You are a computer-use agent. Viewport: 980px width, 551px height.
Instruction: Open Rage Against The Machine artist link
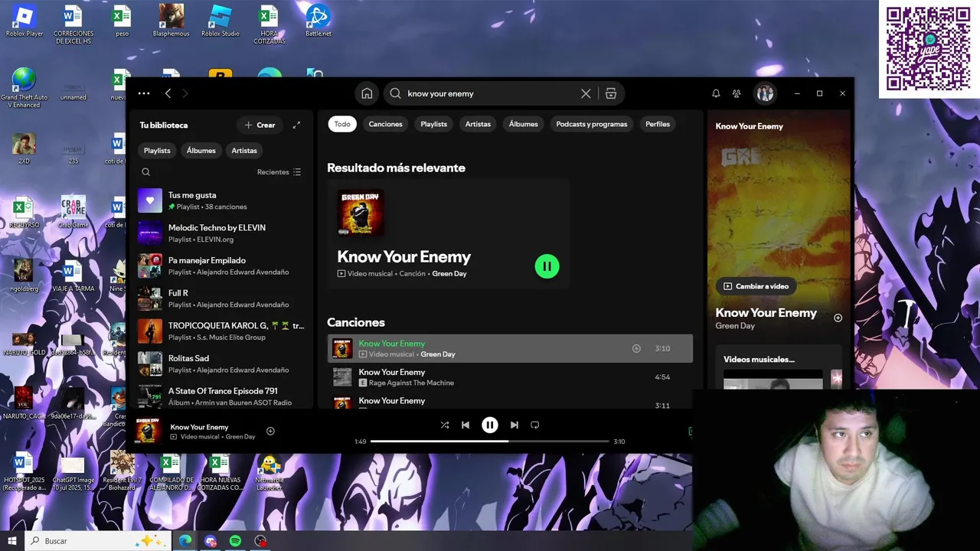(x=411, y=383)
